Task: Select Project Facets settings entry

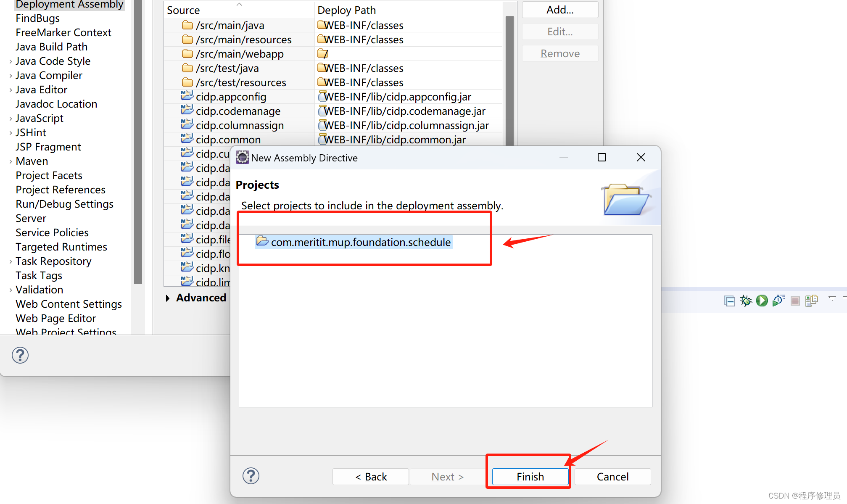Action: pos(49,175)
